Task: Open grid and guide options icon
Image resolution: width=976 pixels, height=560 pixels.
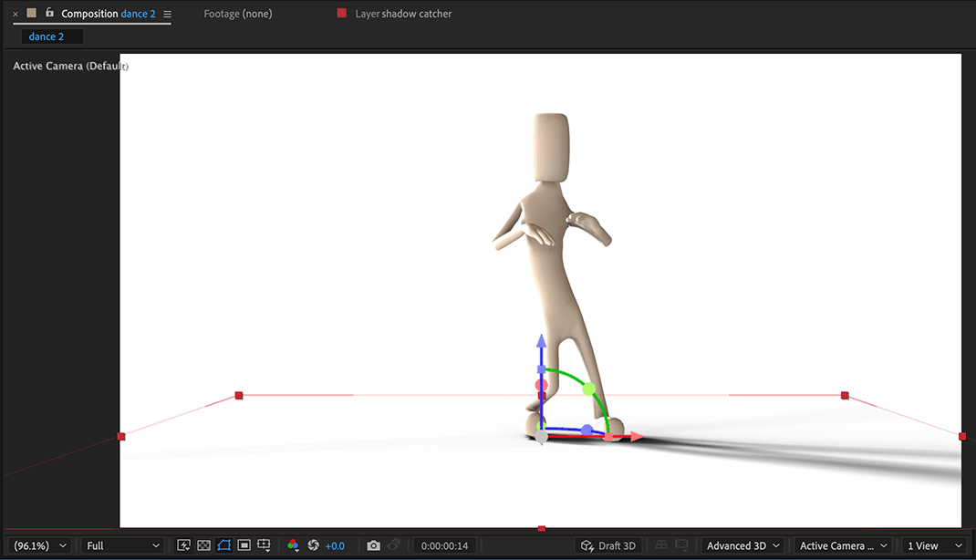Action: (264, 545)
